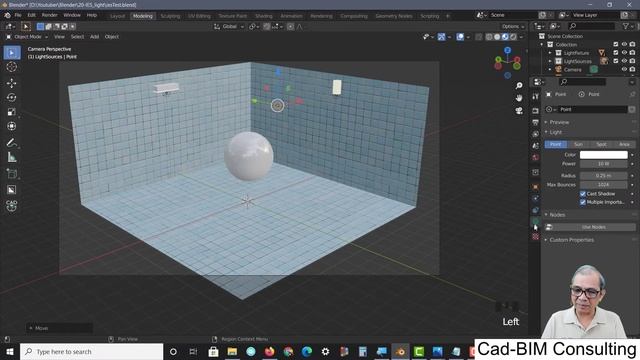
Task: Click the Blender logo menu icon
Action: point(7,16)
